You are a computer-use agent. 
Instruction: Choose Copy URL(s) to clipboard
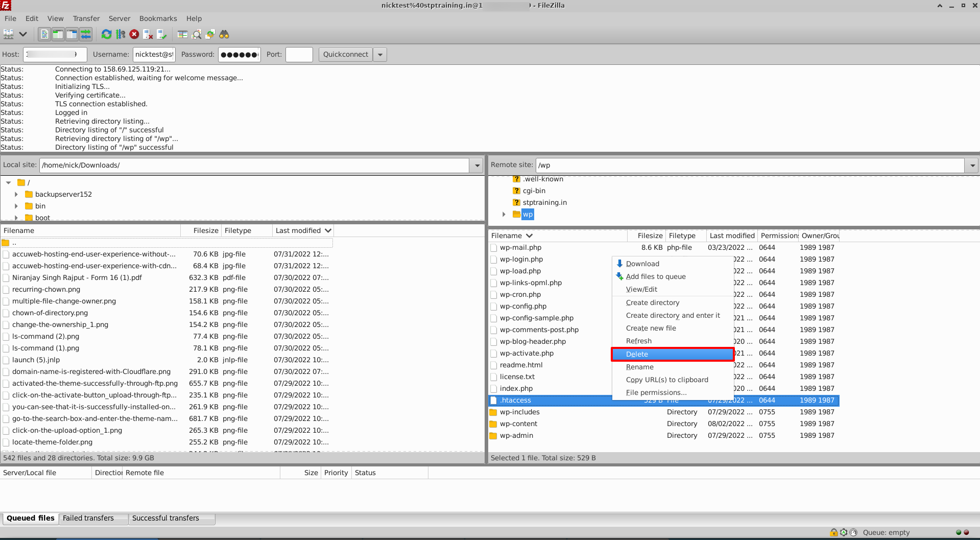(x=673, y=380)
